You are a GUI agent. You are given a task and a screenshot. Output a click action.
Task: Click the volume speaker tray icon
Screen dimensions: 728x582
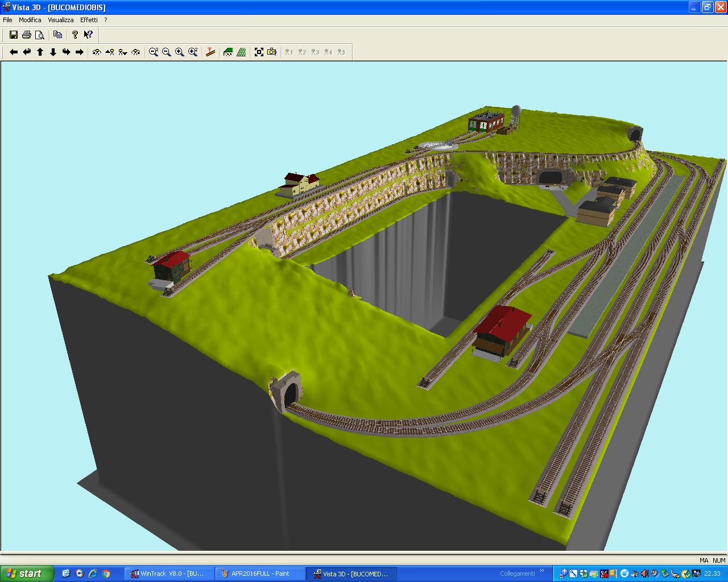[x=645, y=573]
